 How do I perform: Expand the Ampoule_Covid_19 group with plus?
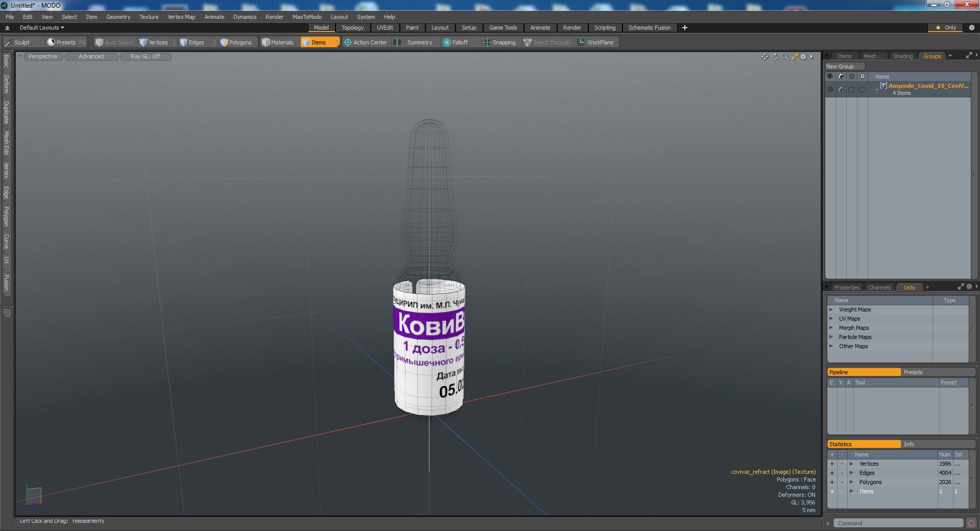click(x=877, y=90)
